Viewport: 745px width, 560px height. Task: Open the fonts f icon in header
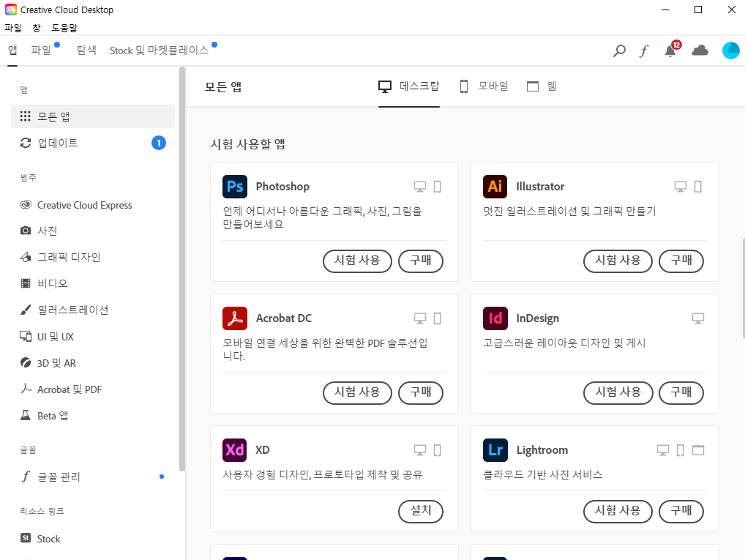(x=644, y=51)
